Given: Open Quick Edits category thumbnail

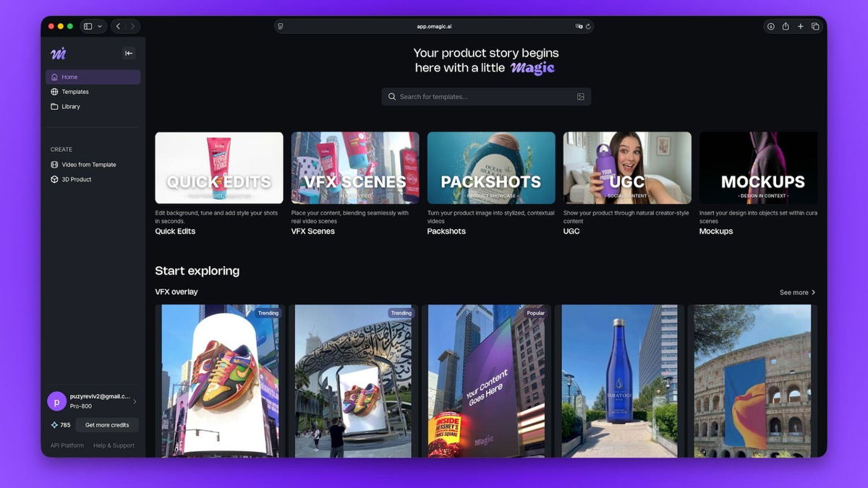Looking at the screenshot, I should pos(219,168).
